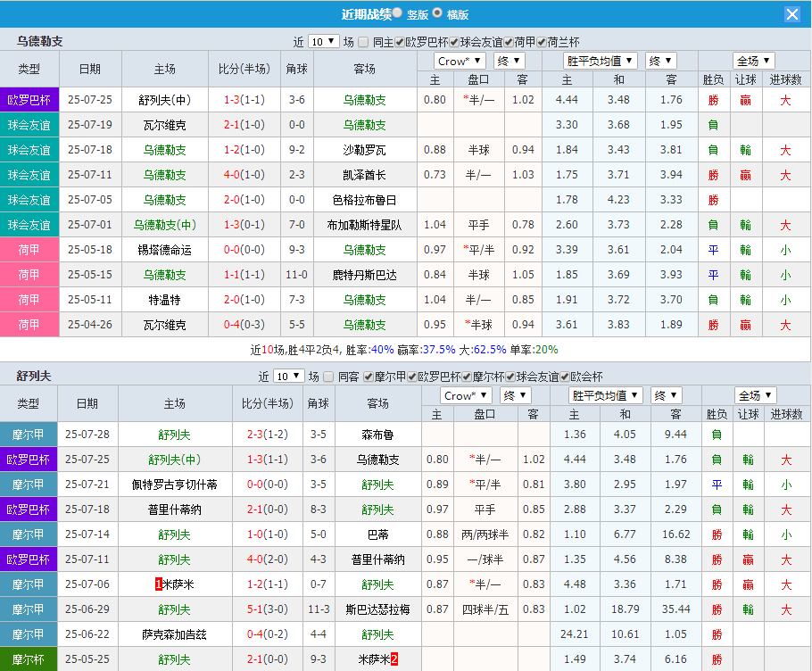Open the Crow* dropdown in 舒列夫 section
This screenshot has width=812, height=671.
point(464,395)
